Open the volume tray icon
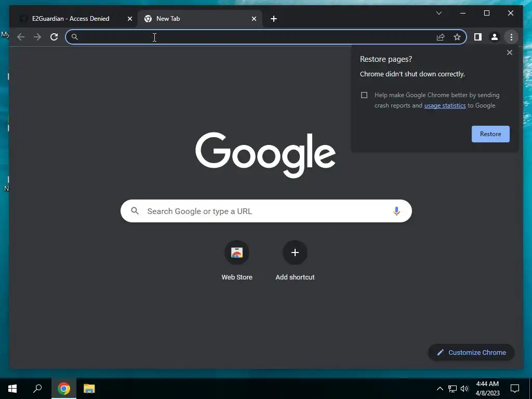The width and height of the screenshot is (532, 399). pos(464,389)
